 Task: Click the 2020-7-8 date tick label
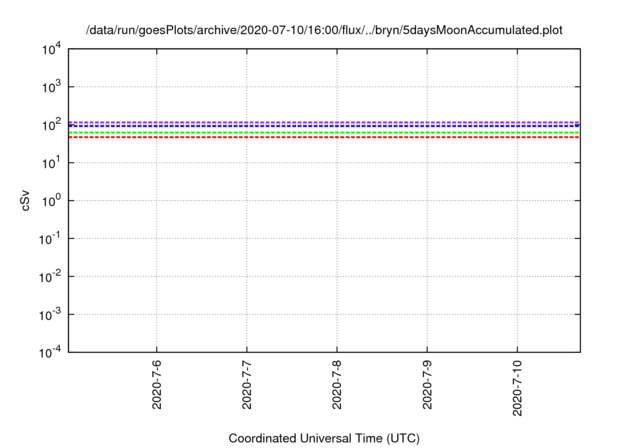pyautogui.click(x=337, y=384)
